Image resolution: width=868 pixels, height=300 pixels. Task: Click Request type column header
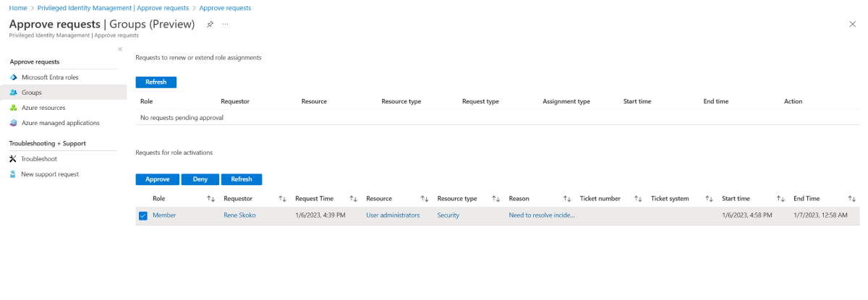(480, 102)
